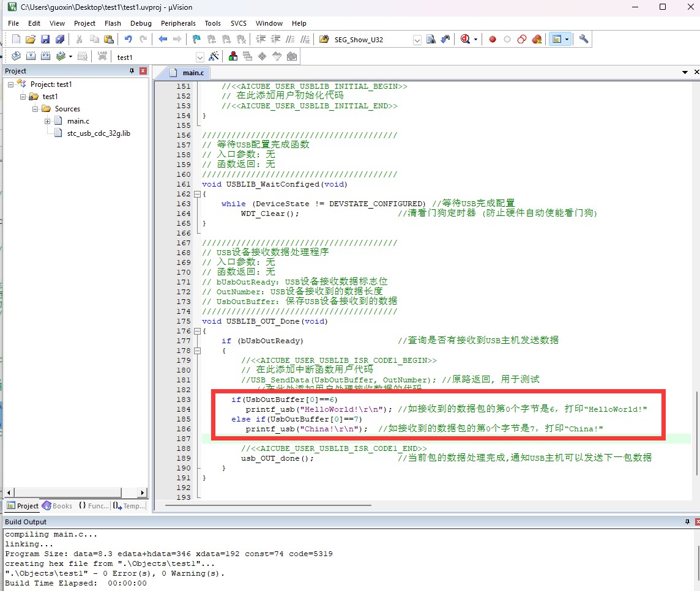Redo the last undone edit
Image resolution: width=700 pixels, height=591 pixels.
tap(143, 39)
